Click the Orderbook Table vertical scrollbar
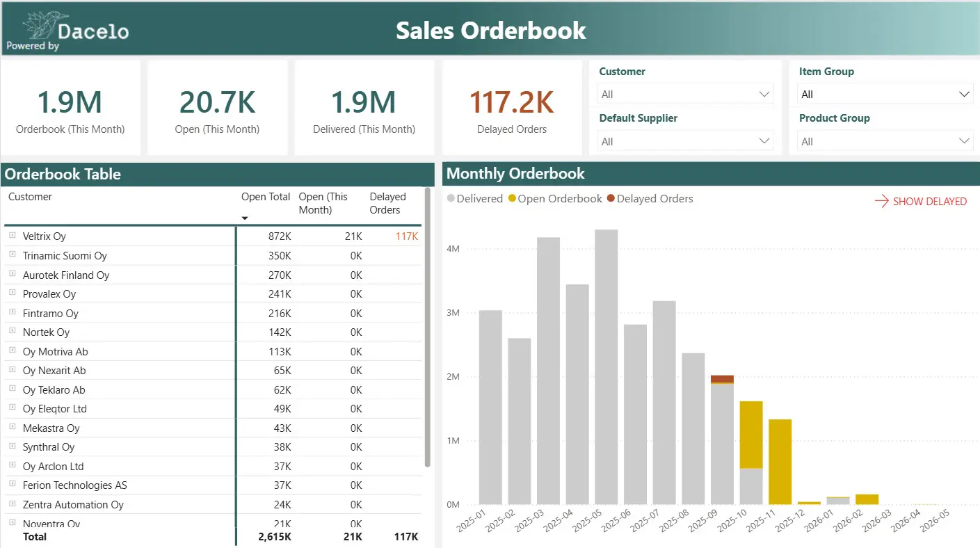This screenshot has height=548, width=980. (428, 327)
